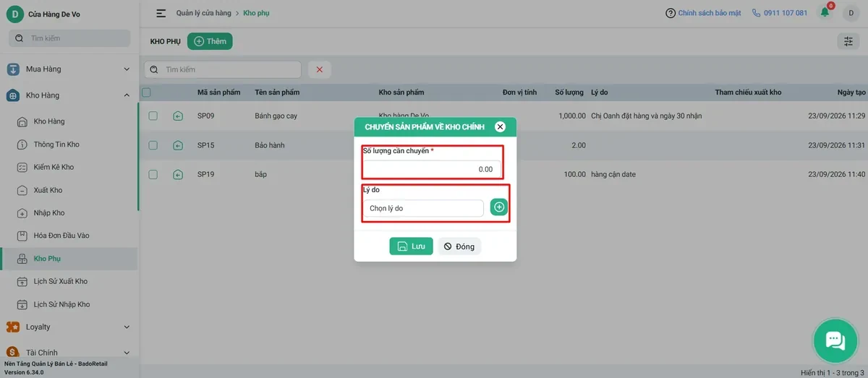Click the Mua Hàng sidebar icon

click(x=13, y=69)
